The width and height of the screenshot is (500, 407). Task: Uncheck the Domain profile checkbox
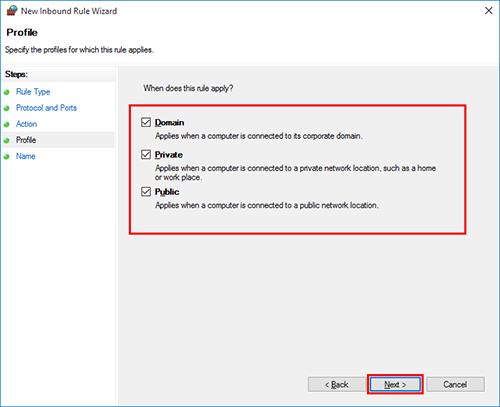coord(146,122)
